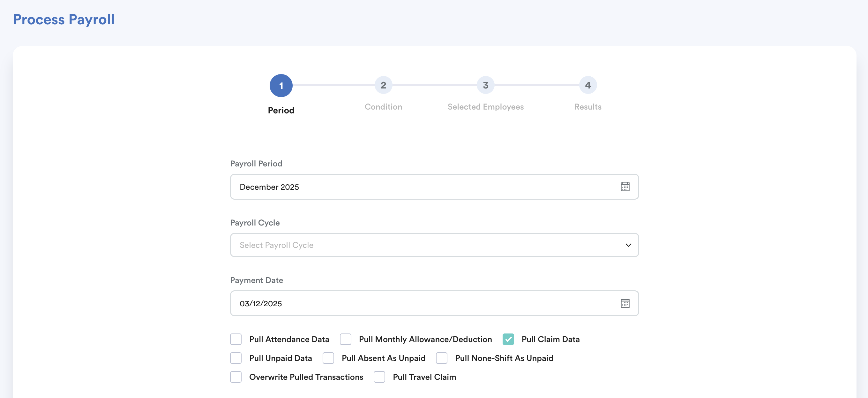Screen dimensions: 868x398
Task: Expand the Payroll Cycle chevron arrow
Action: pos(628,245)
